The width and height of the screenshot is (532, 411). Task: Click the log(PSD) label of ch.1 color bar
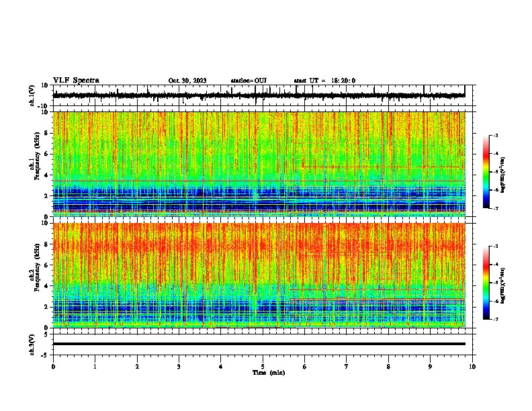point(503,175)
